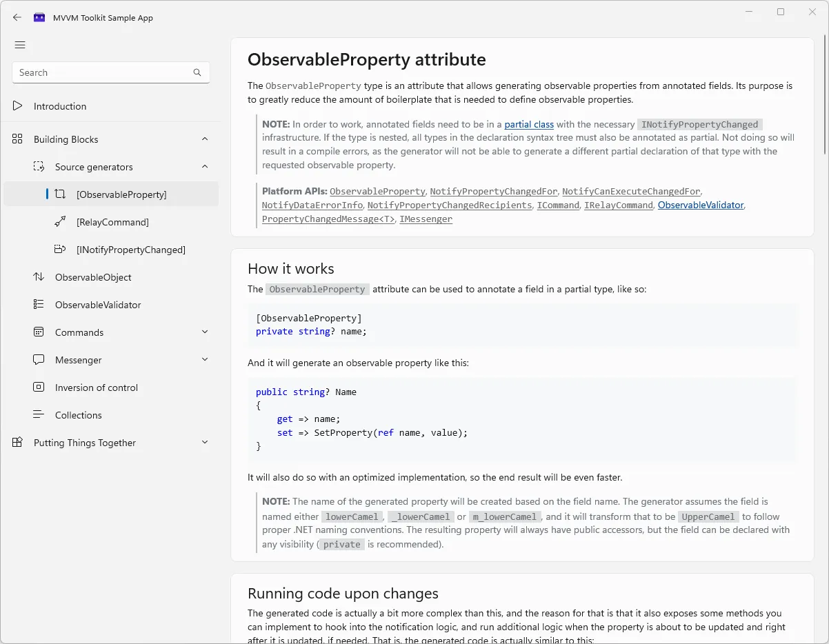Maximize the MVVM Toolkit Sample App window
This screenshot has width=829, height=644.
(x=781, y=12)
